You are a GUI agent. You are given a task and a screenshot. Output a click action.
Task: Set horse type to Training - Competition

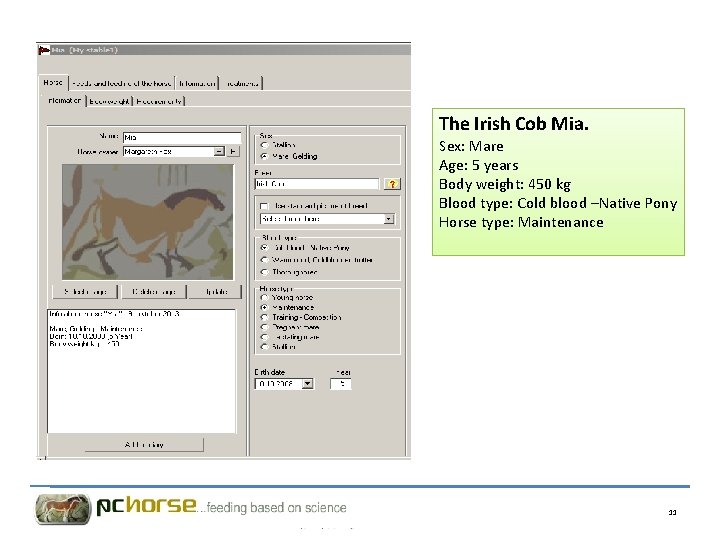point(264,317)
